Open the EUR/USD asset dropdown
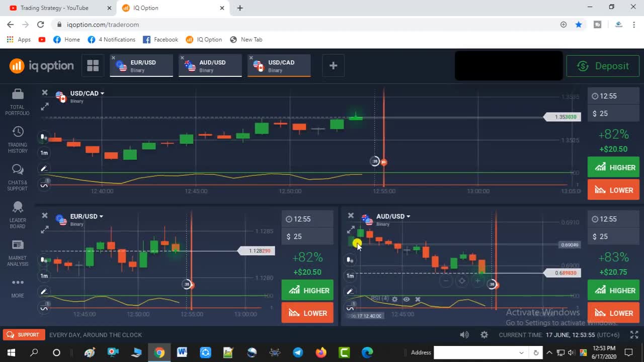Viewport: 644px width, 362px height. (87, 217)
